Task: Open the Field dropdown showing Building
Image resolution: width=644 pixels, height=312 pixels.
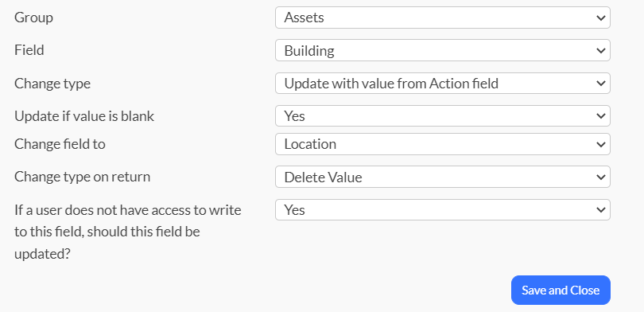Action: tap(443, 51)
